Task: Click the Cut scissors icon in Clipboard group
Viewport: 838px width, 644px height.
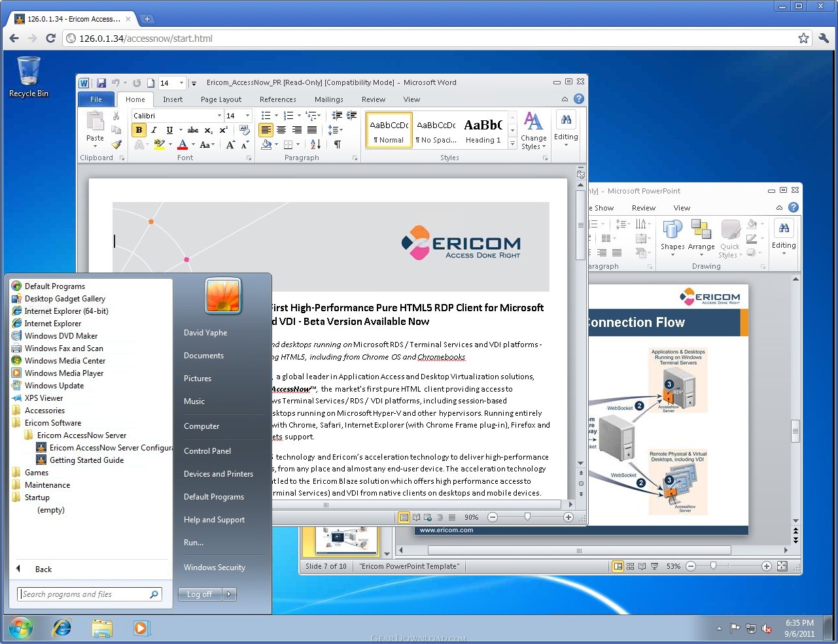Action: tap(116, 116)
